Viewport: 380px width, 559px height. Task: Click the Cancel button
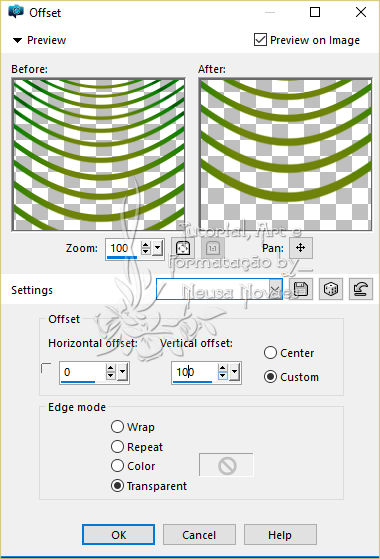[199, 534]
